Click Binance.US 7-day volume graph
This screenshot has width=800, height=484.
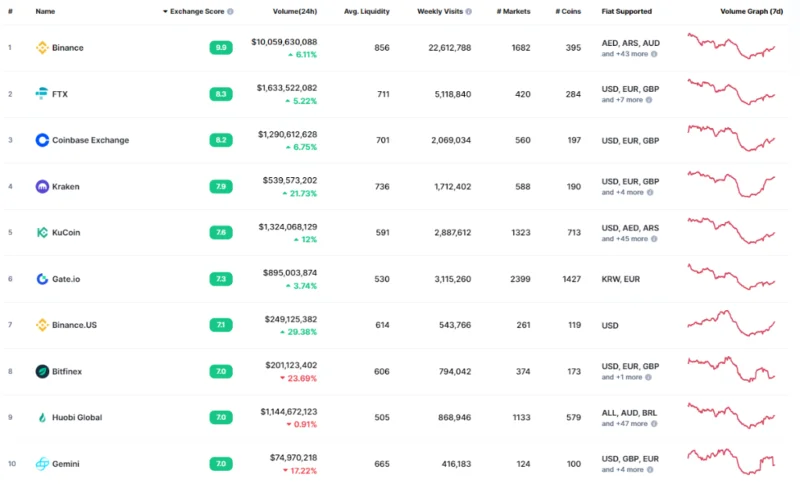tap(731, 323)
